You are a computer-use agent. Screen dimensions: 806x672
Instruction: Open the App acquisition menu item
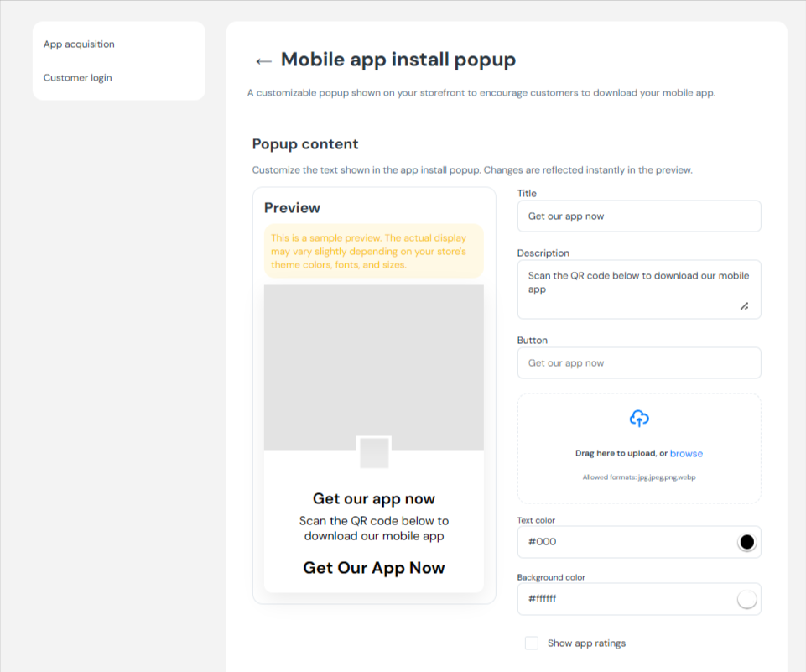pyautogui.click(x=79, y=44)
